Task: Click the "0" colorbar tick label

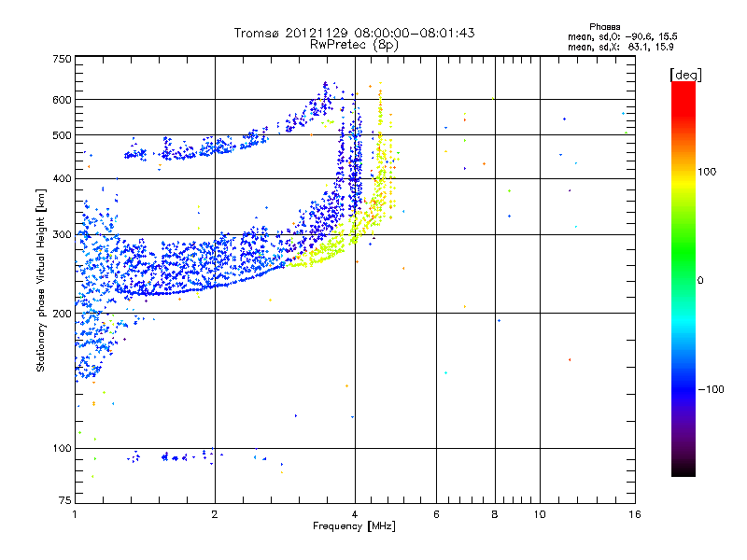Action: tap(700, 280)
